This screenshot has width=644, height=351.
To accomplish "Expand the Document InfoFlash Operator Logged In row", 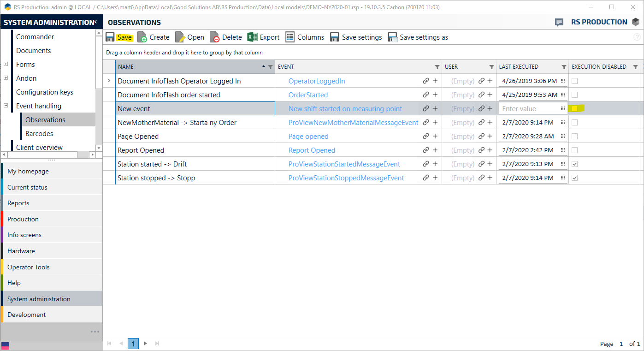I will [x=109, y=81].
